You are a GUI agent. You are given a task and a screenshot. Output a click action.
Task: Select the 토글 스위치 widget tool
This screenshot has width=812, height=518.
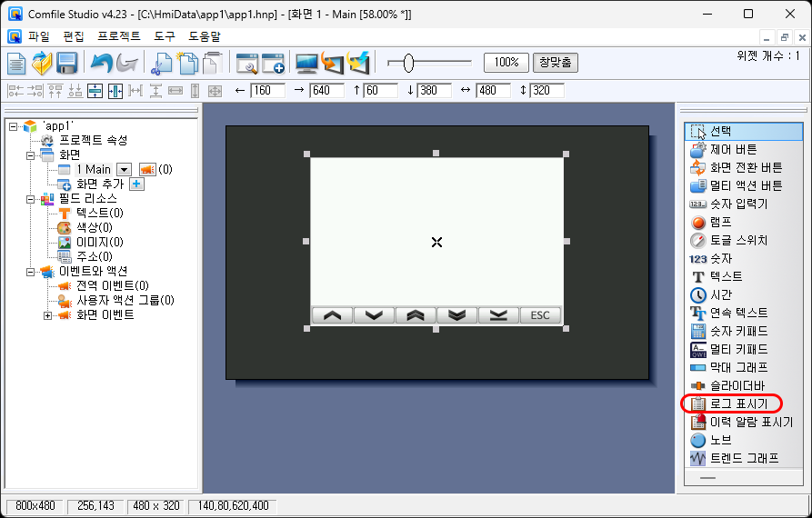coord(738,240)
